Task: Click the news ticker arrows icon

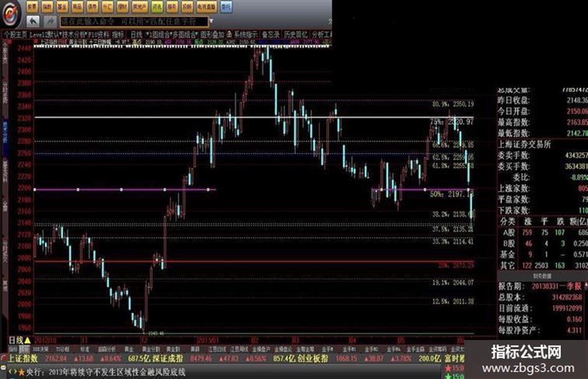Action: click(12, 372)
